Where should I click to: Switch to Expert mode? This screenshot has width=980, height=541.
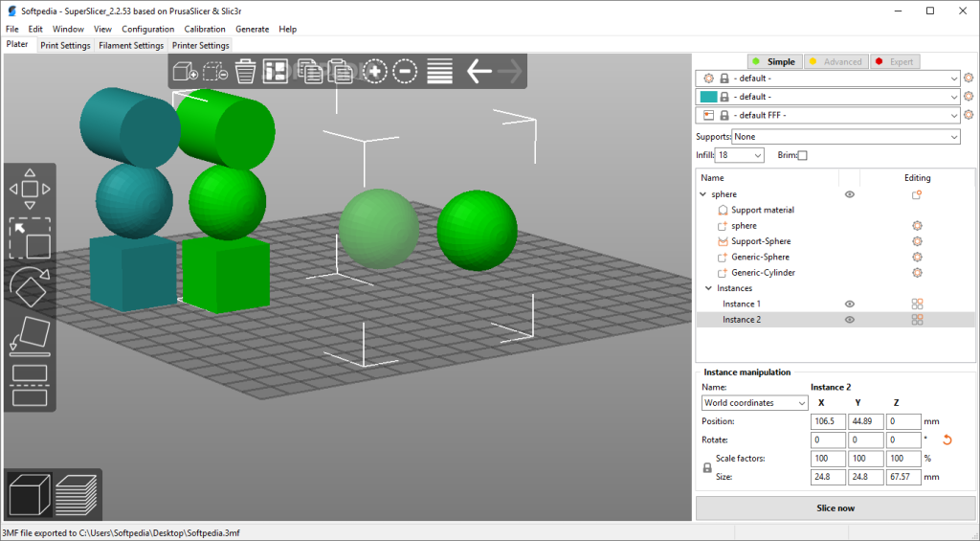[x=893, y=61]
